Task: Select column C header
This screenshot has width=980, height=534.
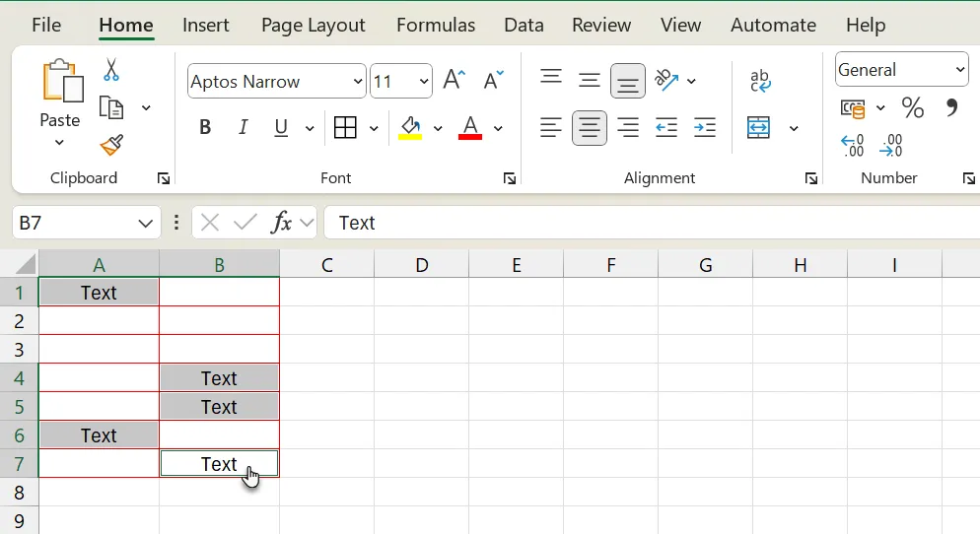Action: click(x=327, y=265)
